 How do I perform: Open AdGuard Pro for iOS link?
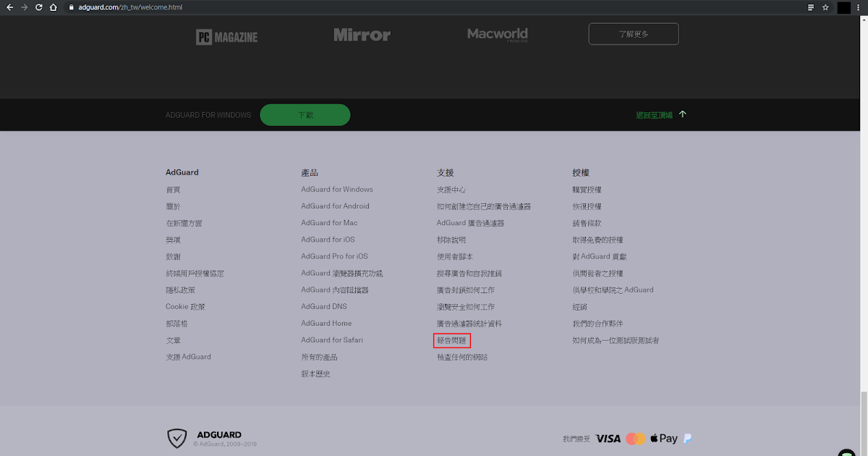pyautogui.click(x=334, y=256)
